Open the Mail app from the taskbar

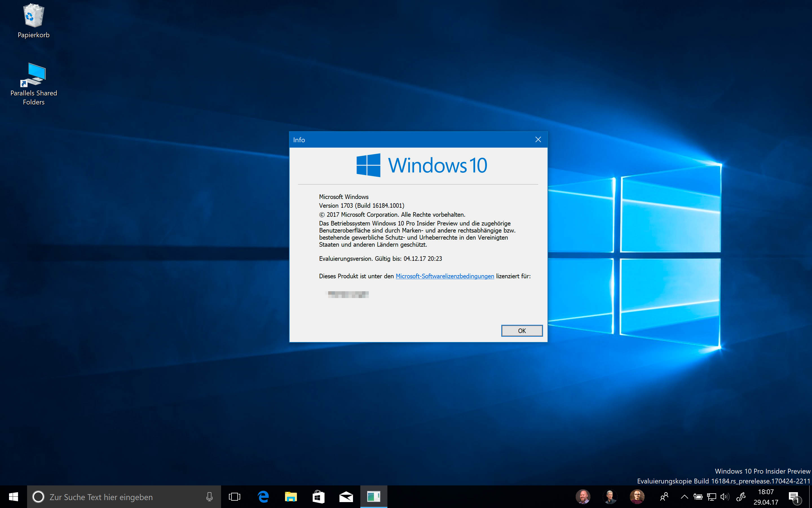point(346,497)
